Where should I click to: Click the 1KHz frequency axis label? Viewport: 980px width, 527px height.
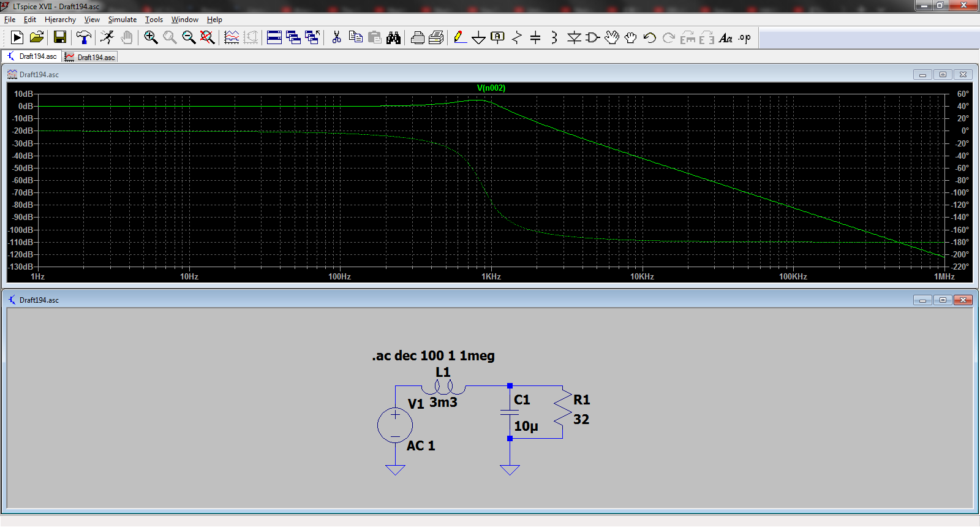[491, 276]
